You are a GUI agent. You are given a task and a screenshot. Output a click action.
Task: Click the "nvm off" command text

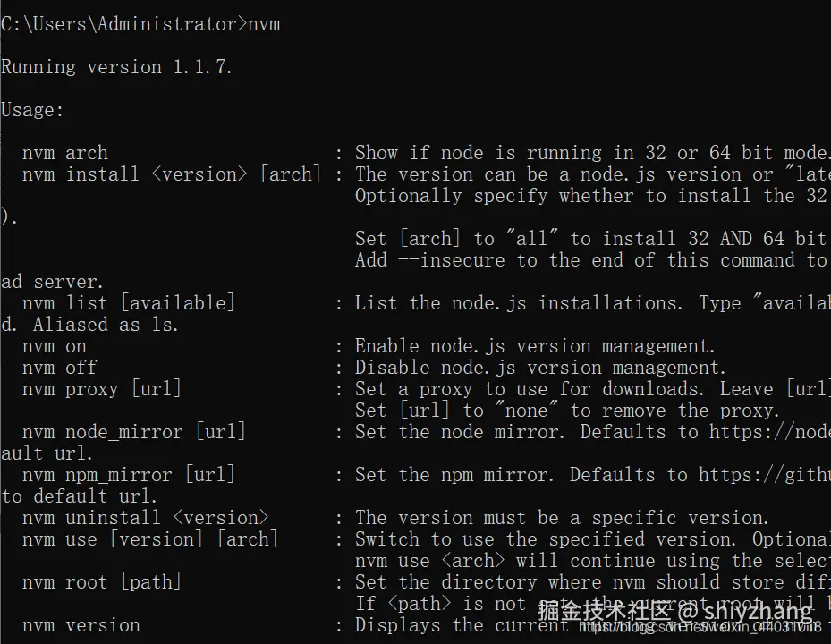(x=59, y=368)
